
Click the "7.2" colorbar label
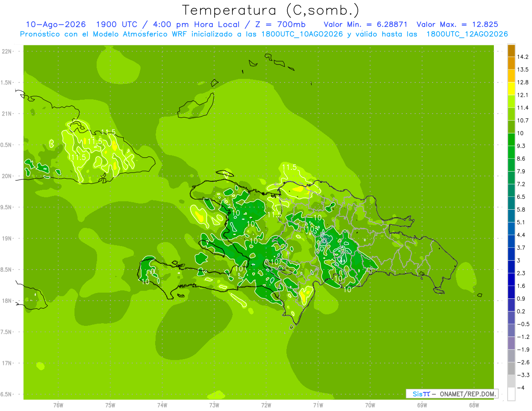pyautogui.click(x=521, y=184)
